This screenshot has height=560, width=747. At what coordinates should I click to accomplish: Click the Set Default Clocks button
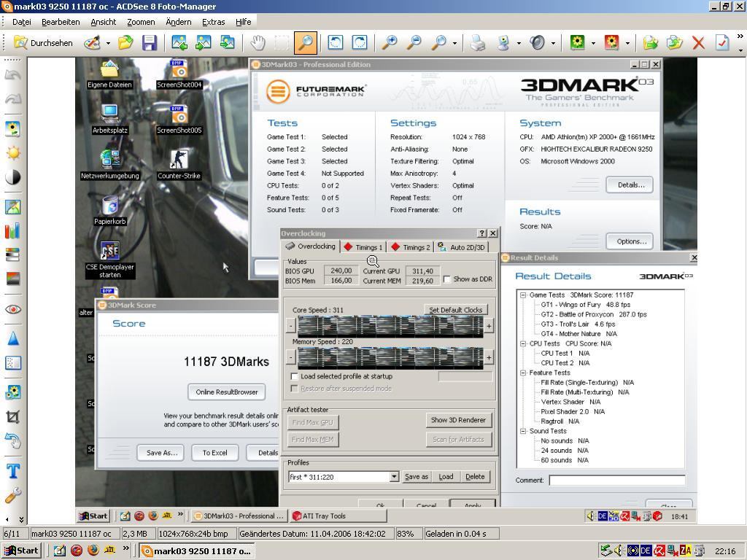point(455,310)
